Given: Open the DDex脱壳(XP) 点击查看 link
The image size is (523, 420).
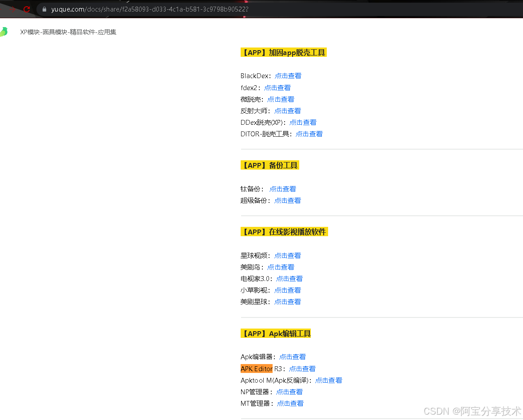Looking at the screenshot, I should pyautogui.click(x=303, y=123).
